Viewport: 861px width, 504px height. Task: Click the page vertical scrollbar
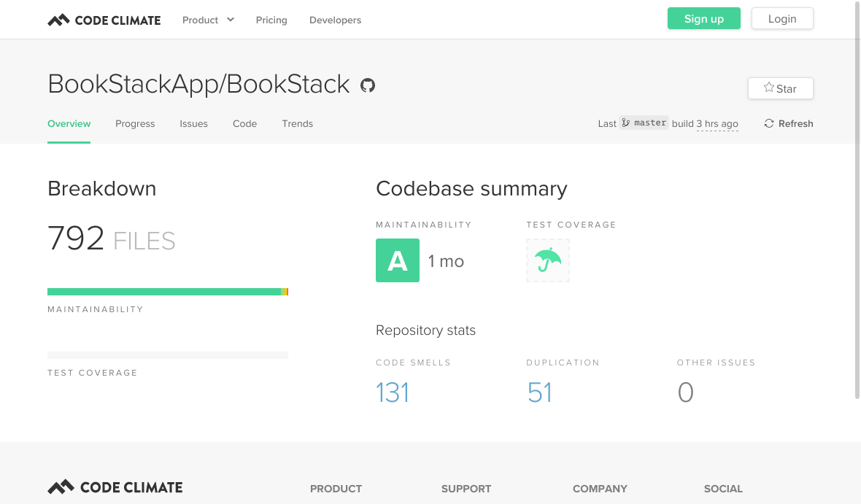pos(857,199)
